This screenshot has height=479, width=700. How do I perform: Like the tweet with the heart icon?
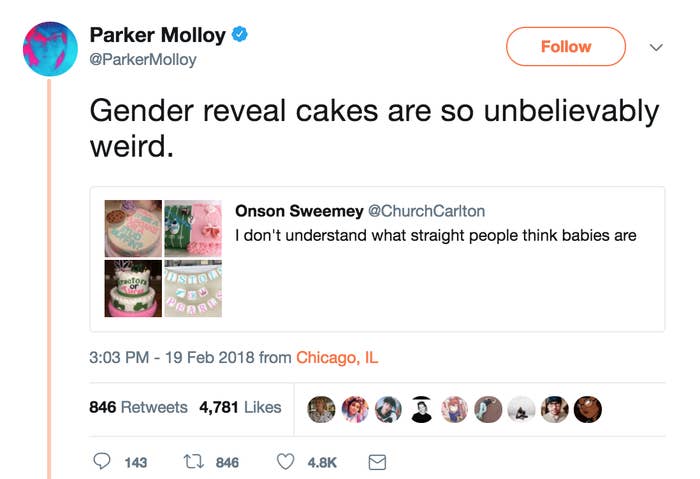[286, 462]
